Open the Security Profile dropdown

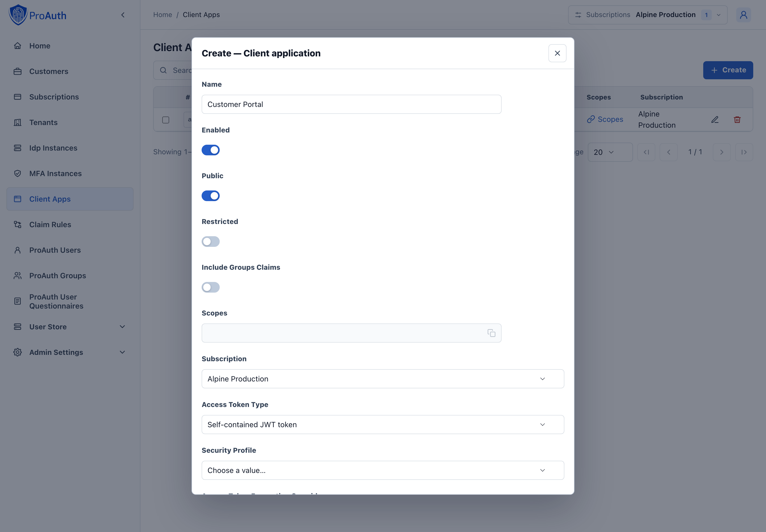tap(383, 470)
